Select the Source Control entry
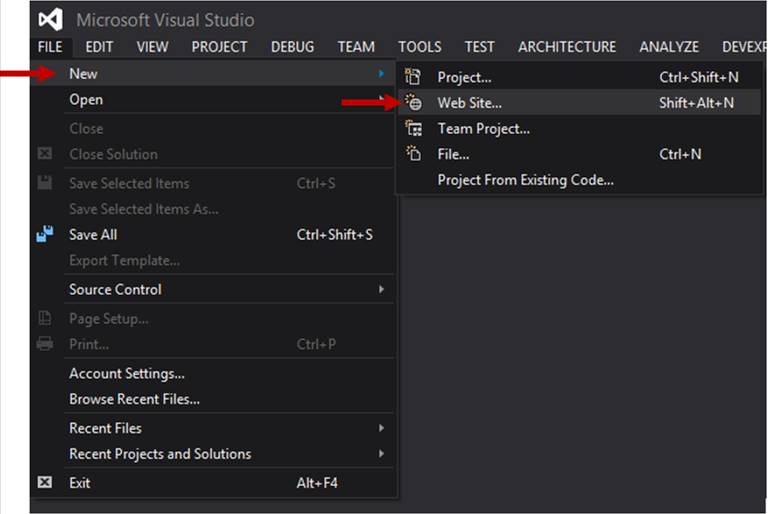Image resolution: width=768 pixels, height=514 pixels. click(x=213, y=290)
